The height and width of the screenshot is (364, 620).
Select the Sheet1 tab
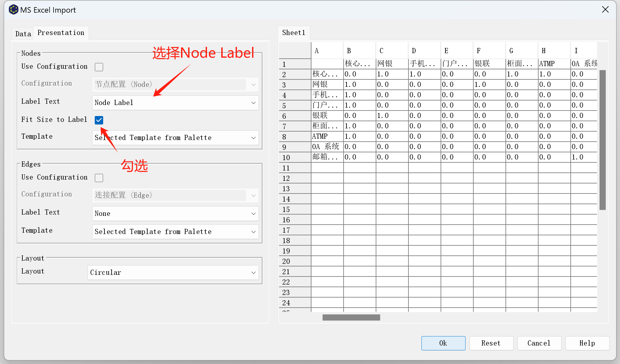click(x=294, y=33)
